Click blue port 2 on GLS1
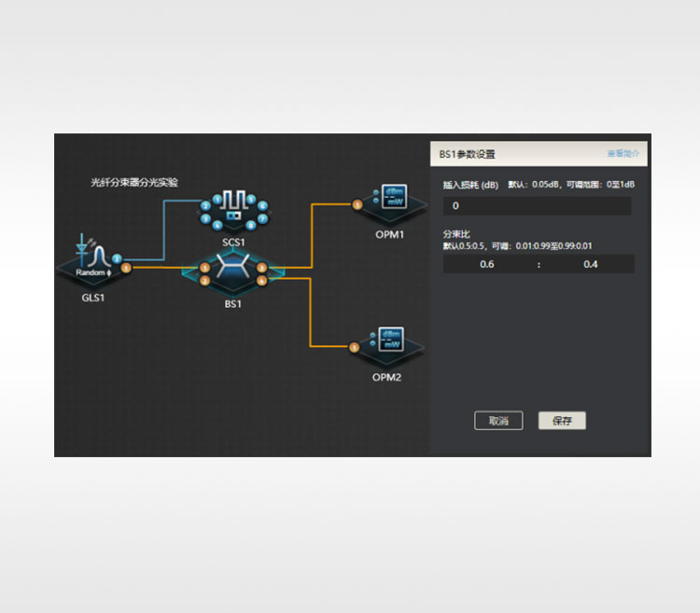This screenshot has width=700, height=613. [x=117, y=258]
